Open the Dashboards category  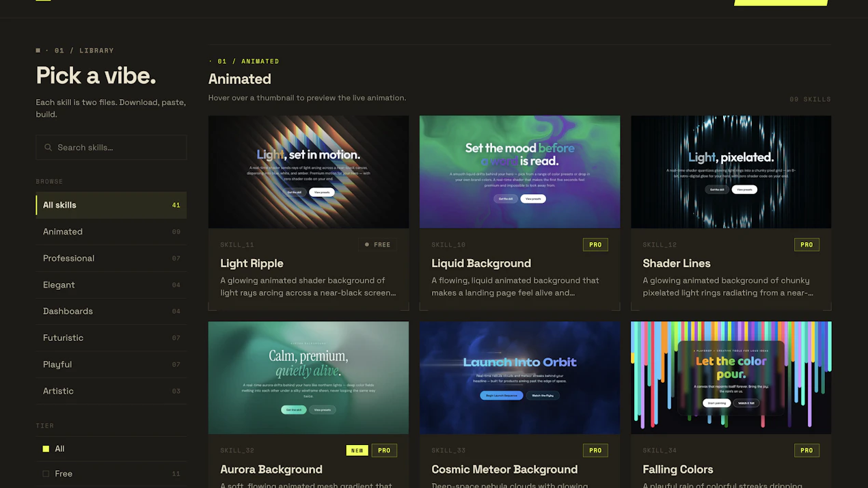tap(111, 311)
